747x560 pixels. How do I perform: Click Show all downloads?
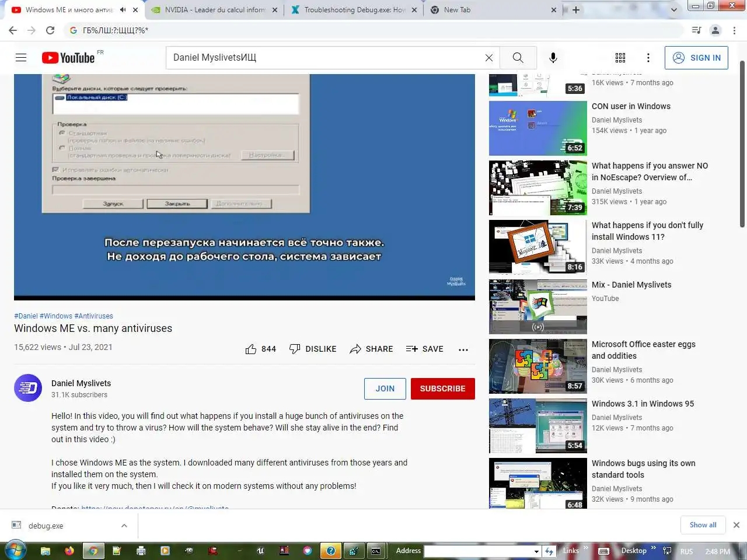pyautogui.click(x=703, y=525)
